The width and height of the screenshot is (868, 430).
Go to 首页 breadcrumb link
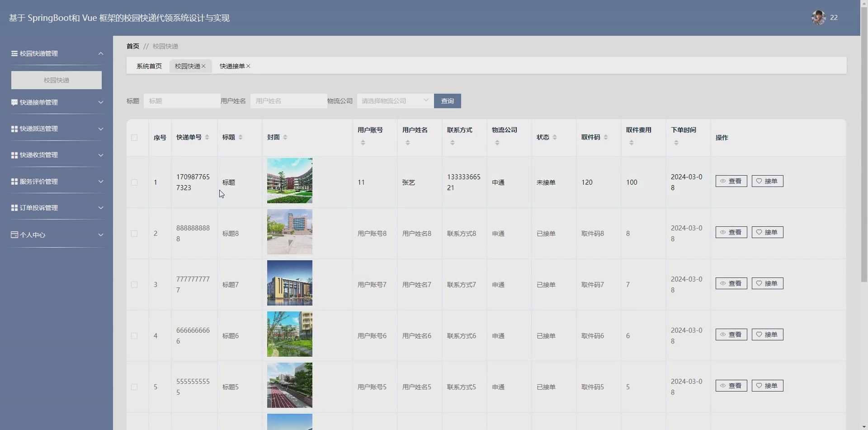(133, 46)
